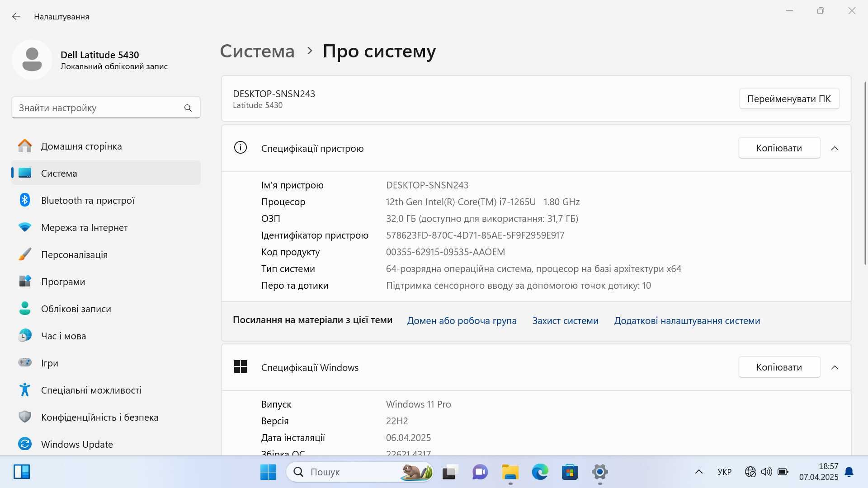Click the Система breadcrumb

click(257, 51)
